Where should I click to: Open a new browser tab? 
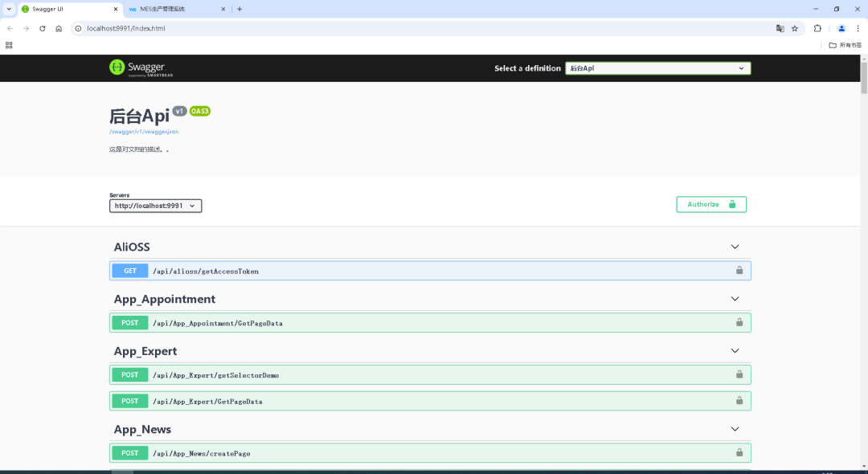(240, 9)
